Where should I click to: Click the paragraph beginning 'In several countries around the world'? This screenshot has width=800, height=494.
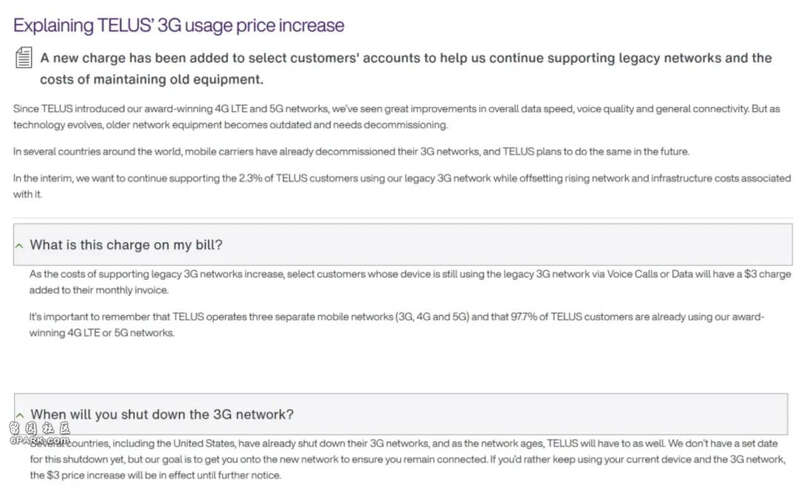[x=351, y=152]
